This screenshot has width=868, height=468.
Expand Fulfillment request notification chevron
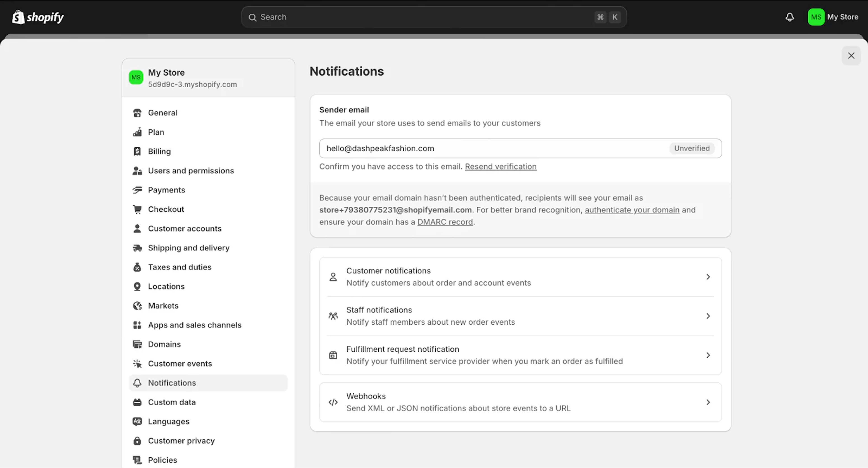tap(708, 355)
